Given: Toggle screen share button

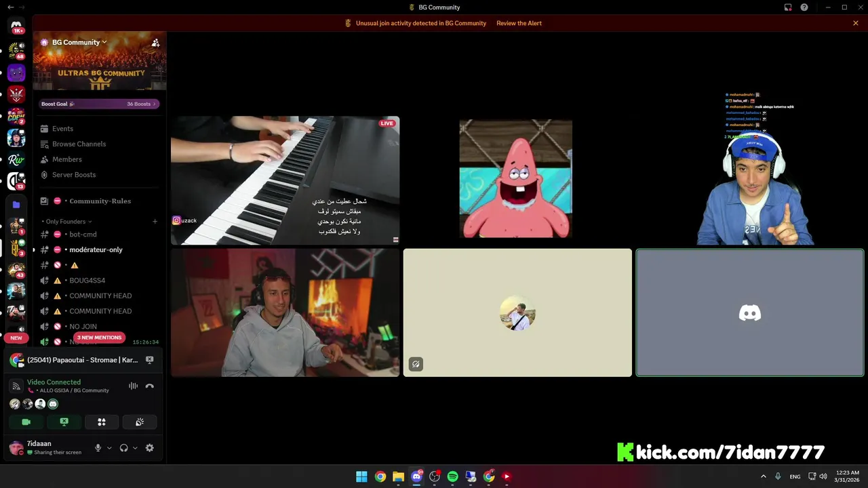Looking at the screenshot, I should click(64, 422).
